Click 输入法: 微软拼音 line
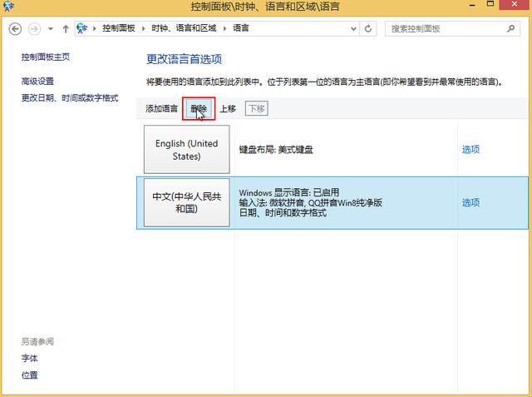This screenshot has height=397, width=532. (310, 203)
